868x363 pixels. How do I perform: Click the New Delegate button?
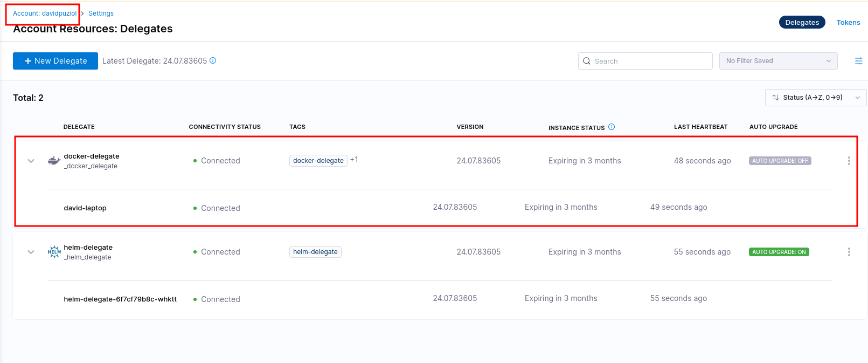pyautogui.click(x=55, y=61)
